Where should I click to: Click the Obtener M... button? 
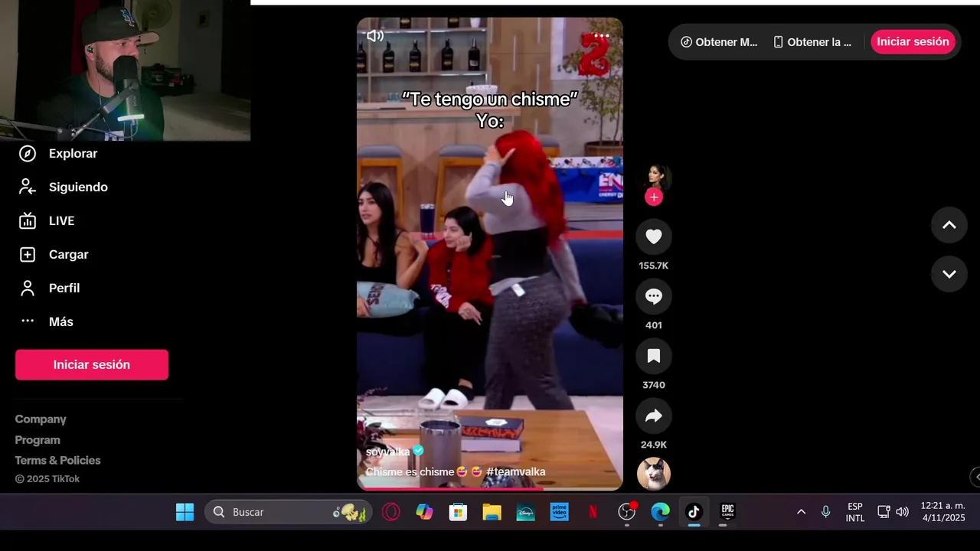[x=719, y=42]
